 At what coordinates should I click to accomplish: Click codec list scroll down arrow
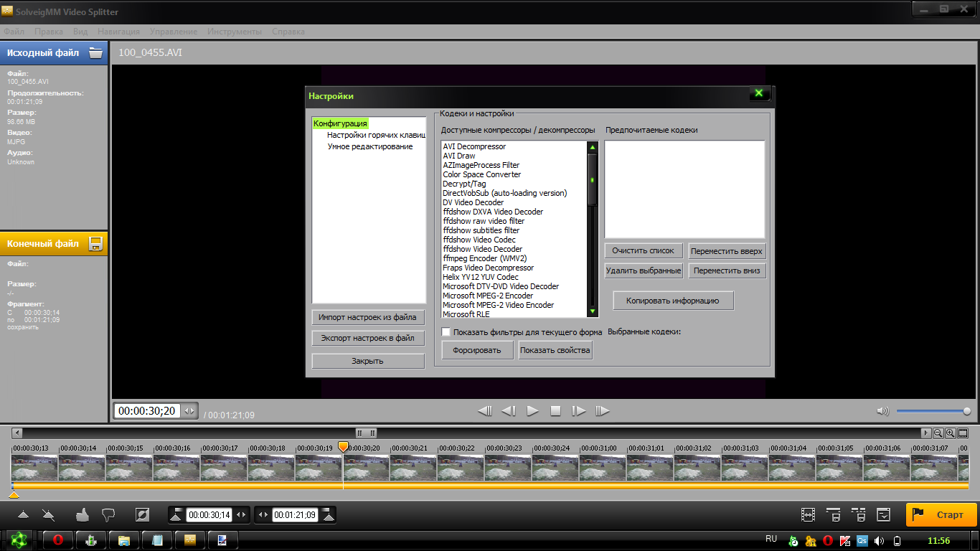(x=593, y=311)
